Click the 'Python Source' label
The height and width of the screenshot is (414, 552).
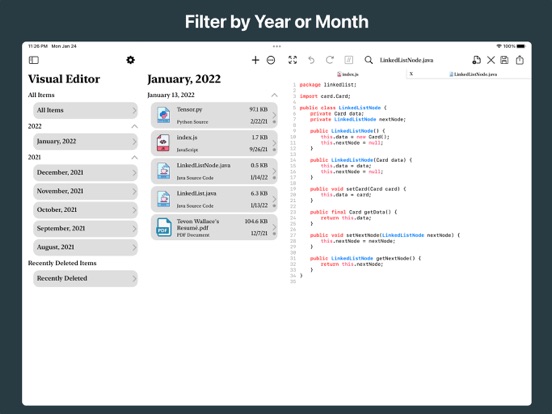click(x=192, y=122)
